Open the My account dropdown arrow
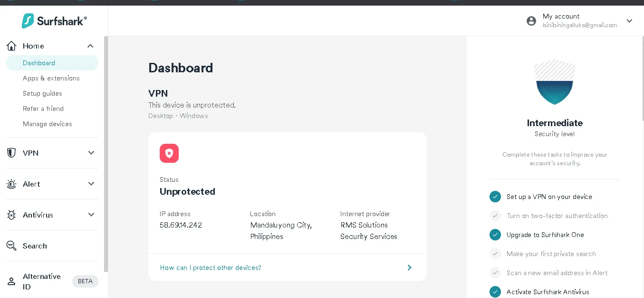Viewport: 644px width, 298px height. pos(629,21)
